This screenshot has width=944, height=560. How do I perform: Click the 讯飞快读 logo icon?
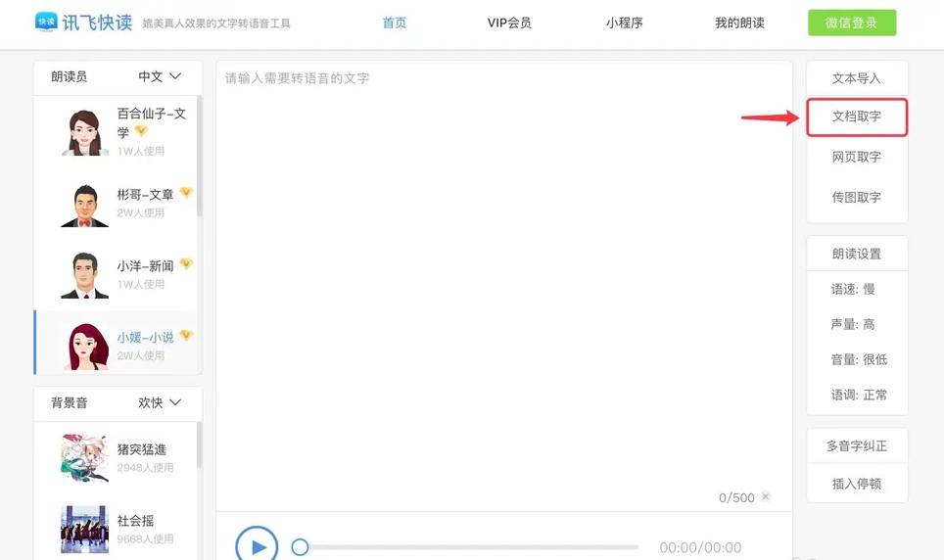pyautogui.click(x=46, y=22)
